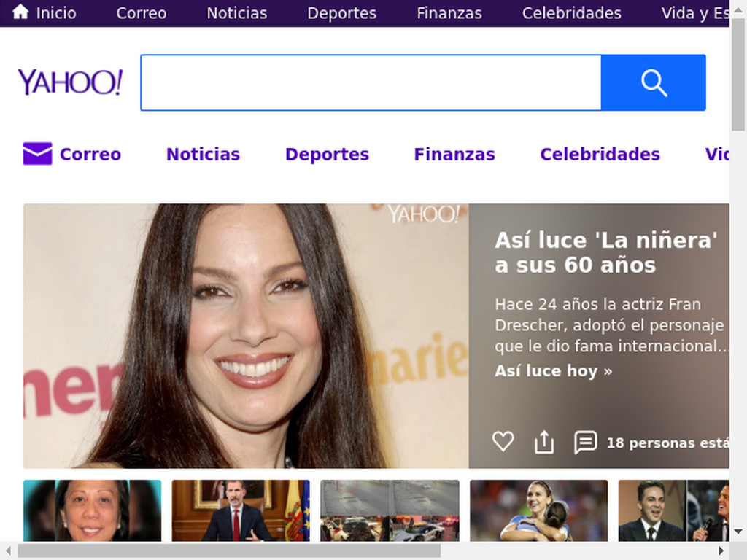Viewport: 747px width, 560px height.
Task: Click the bold Correo link below search
Action: pyautogui.click(x=90, y=155)
